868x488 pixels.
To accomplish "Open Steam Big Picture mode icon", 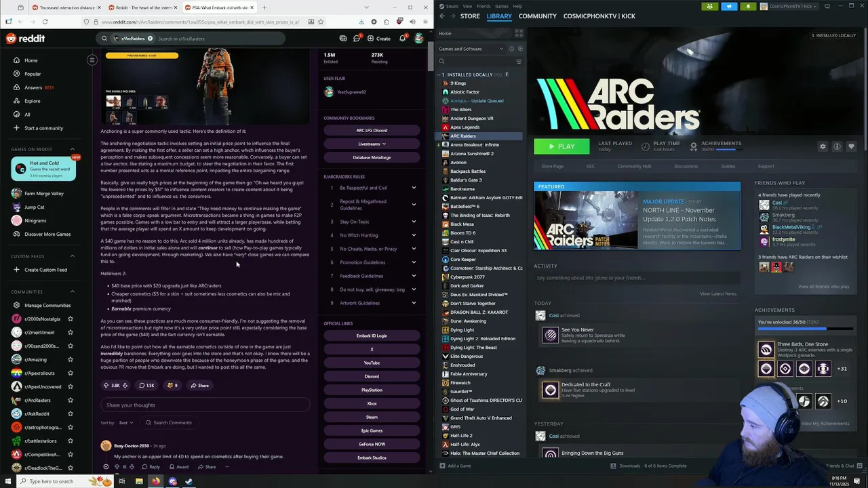I will (827, 6).
